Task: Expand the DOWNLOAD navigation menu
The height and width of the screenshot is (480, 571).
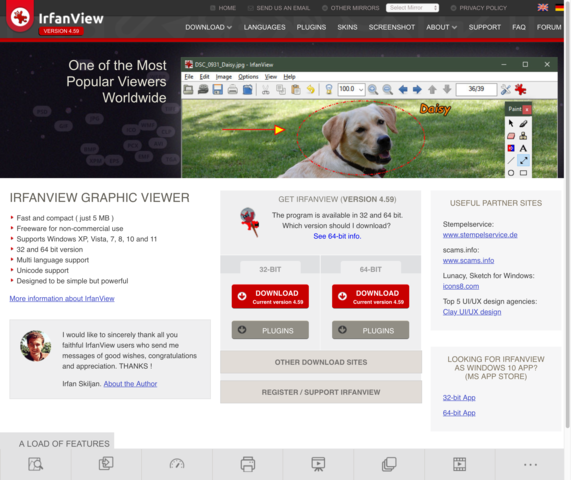Action: click(x=208, y=27)
